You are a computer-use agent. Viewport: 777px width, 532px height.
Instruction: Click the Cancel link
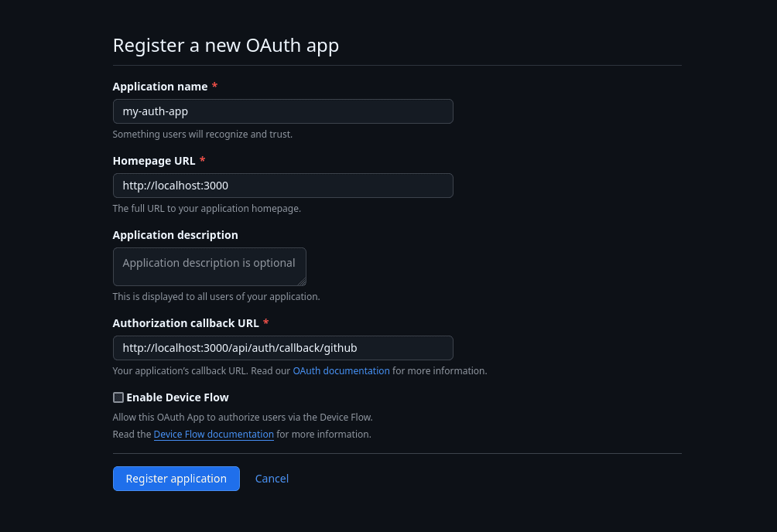[x=272, y=478]
